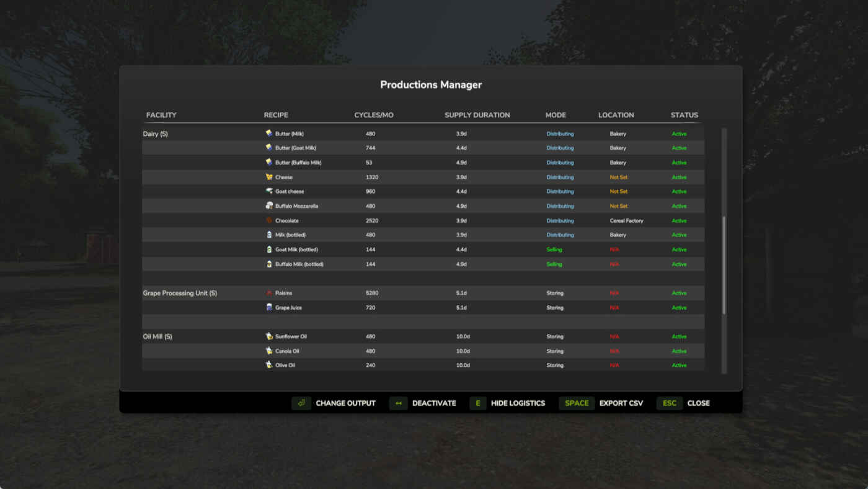Sort by the CYCLES/MO column header

pos(373,115)
